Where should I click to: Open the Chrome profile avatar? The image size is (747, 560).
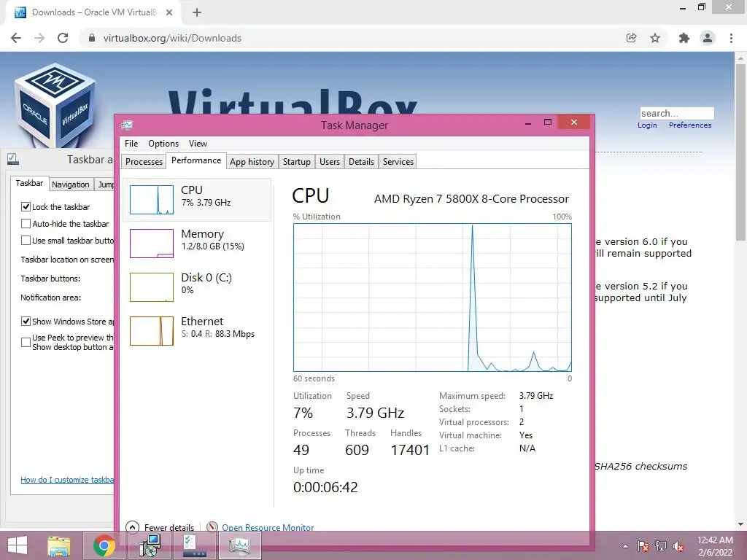click(x=708, y=38)
